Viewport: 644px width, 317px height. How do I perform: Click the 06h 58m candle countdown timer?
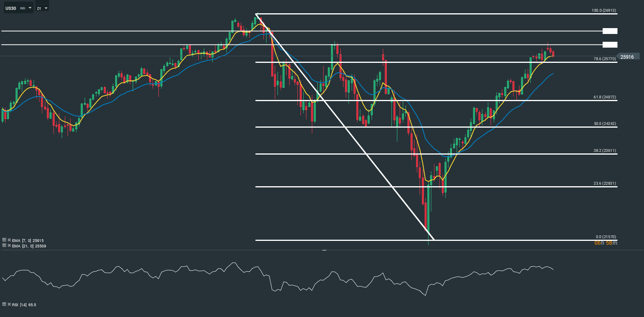click(x=606, y=243)
